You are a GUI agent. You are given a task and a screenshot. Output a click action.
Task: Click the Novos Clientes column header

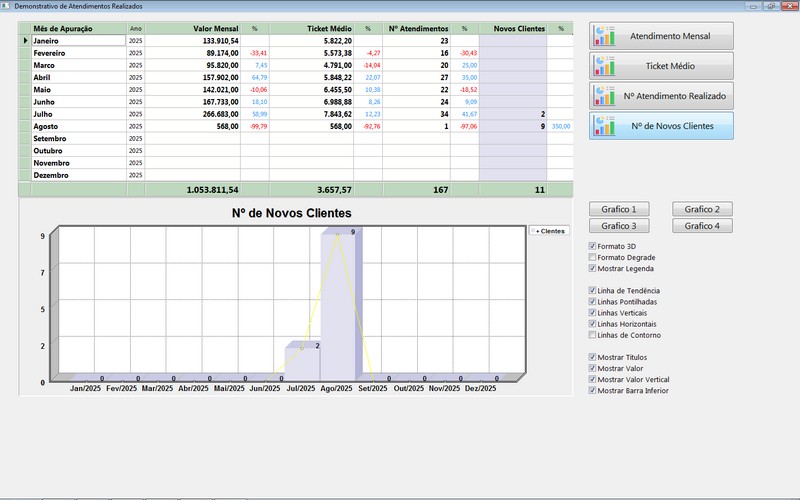tap(512, 29)
